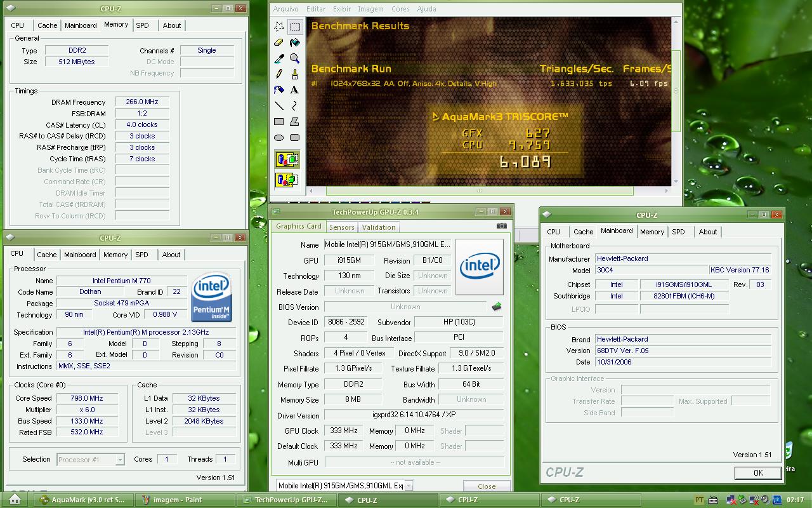Switch to AquaMark taskbar button
Image resolution: width=812 pixels, height=508 pixels.
83,500
